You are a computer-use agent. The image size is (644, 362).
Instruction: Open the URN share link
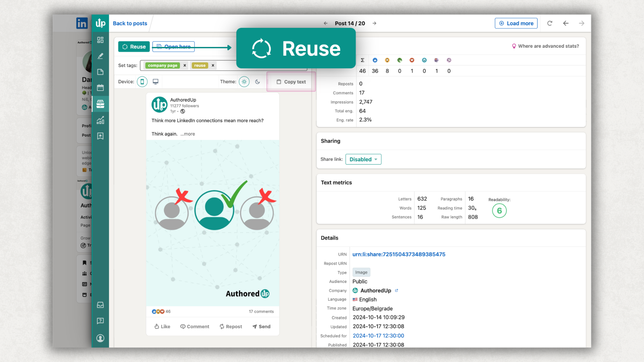coord(399,254)
